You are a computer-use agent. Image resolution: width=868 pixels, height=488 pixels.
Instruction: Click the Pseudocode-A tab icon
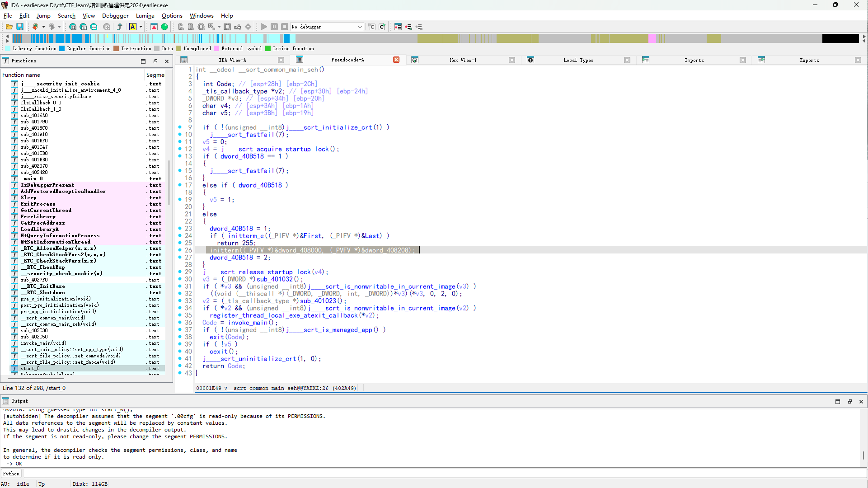300,60
